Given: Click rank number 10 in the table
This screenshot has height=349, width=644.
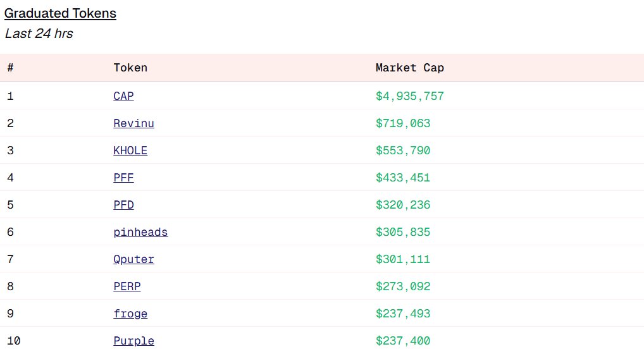Looking at the screenshot, I should (14, 341).
